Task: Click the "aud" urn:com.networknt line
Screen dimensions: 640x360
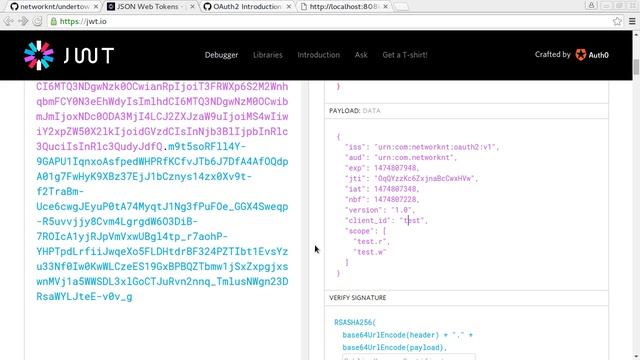Action: pos(401,158)
